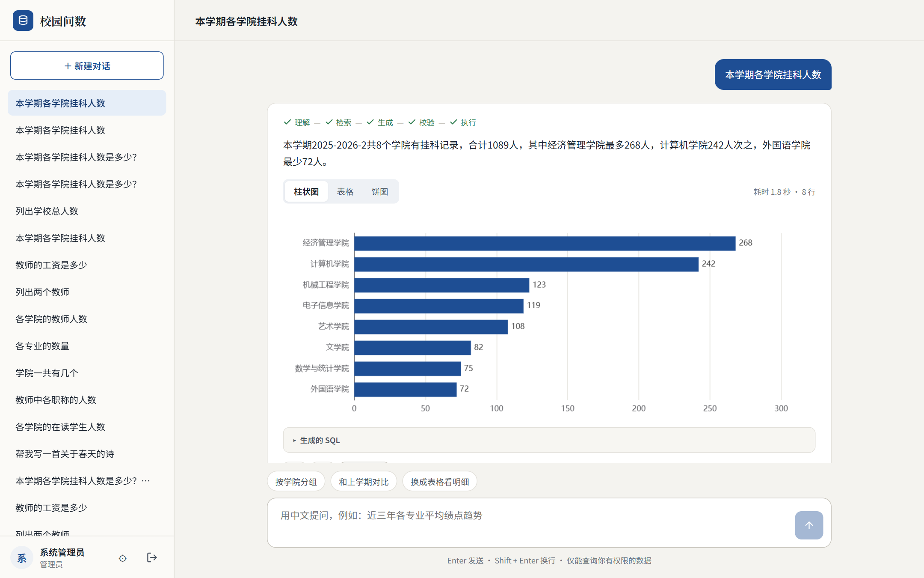The width and height of the screenshot is (924, 578).
Task: Open the 学院一共有几个 conversation
Action: [x=87, y=373]
